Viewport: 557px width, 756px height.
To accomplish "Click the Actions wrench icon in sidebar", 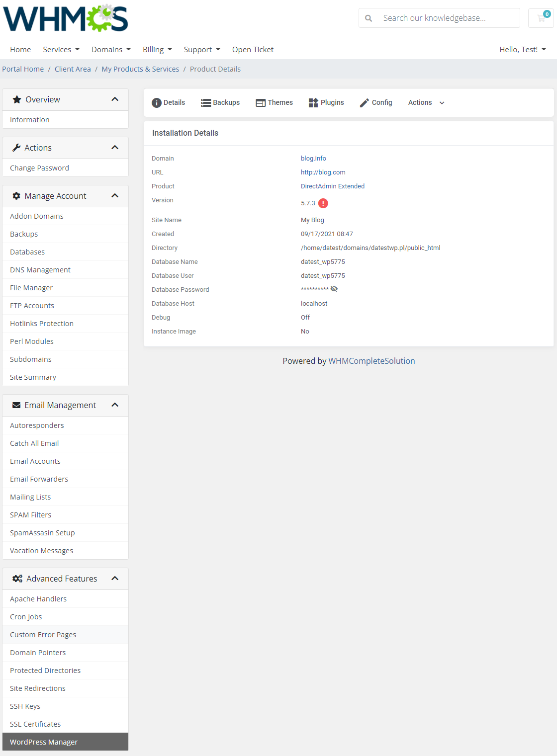I will (x=16, y=148).
